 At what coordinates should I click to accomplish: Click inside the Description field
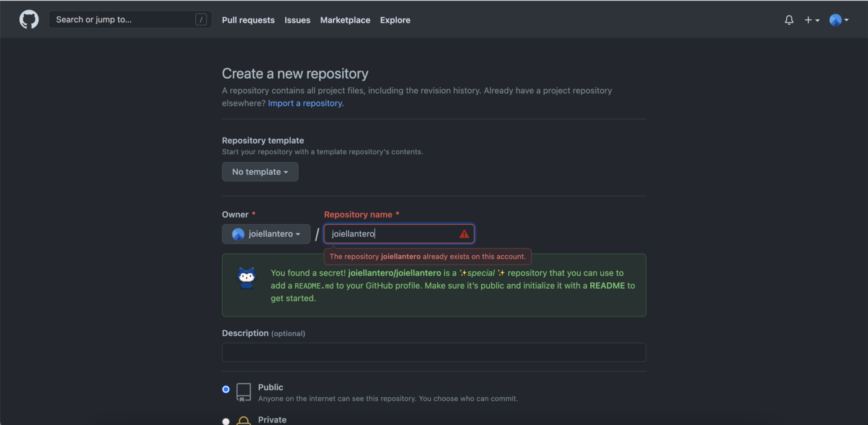434,352
